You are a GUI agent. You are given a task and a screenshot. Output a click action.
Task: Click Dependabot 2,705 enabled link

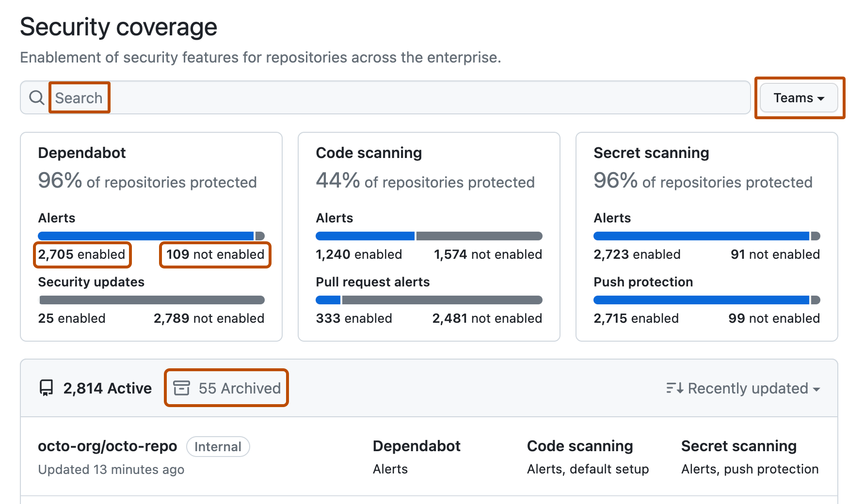coord(82,254)
